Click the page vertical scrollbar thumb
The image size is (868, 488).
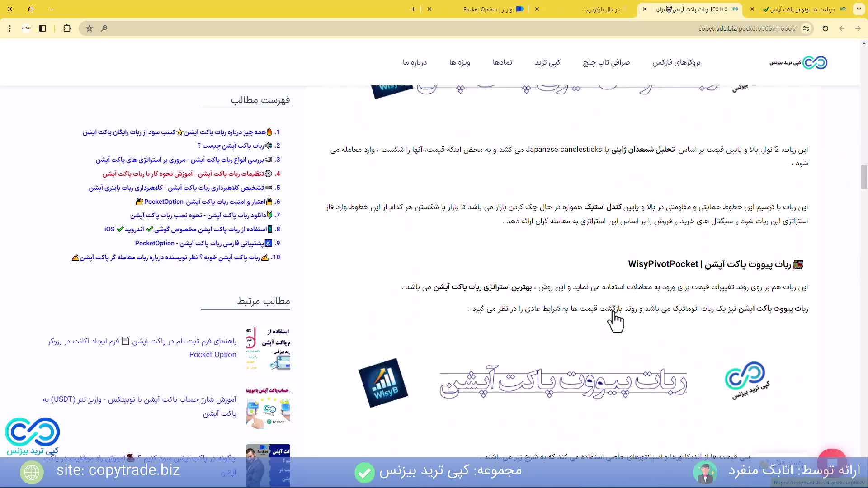[864, 177]
